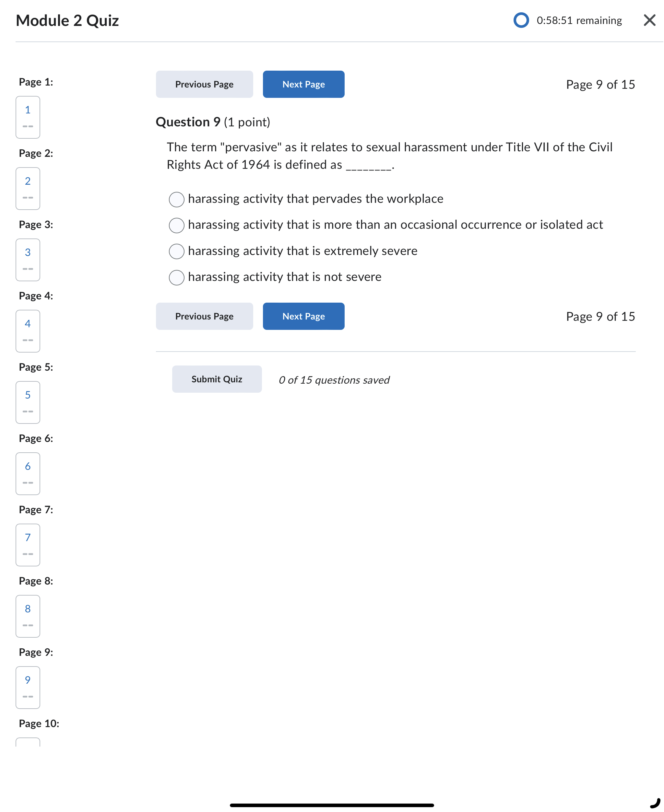Select 'pervades the workplace' answer option

[x=176, y=199]
